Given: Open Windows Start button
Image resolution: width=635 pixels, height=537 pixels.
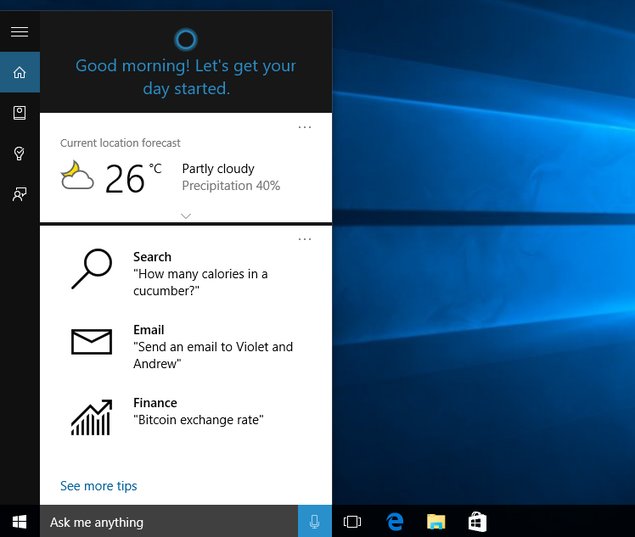Looking at the screenshot, I should 19,522.
